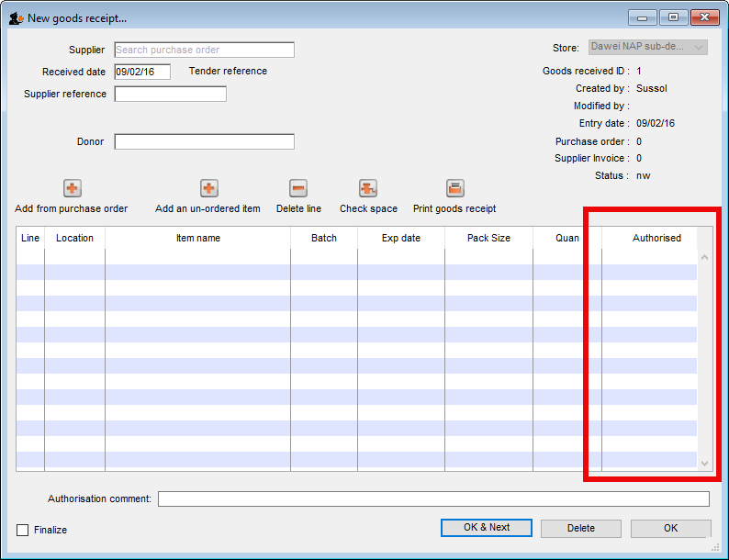Click the table scrollbar down arrow
This screenshot has width=729, height=560.
click(705, 464)
